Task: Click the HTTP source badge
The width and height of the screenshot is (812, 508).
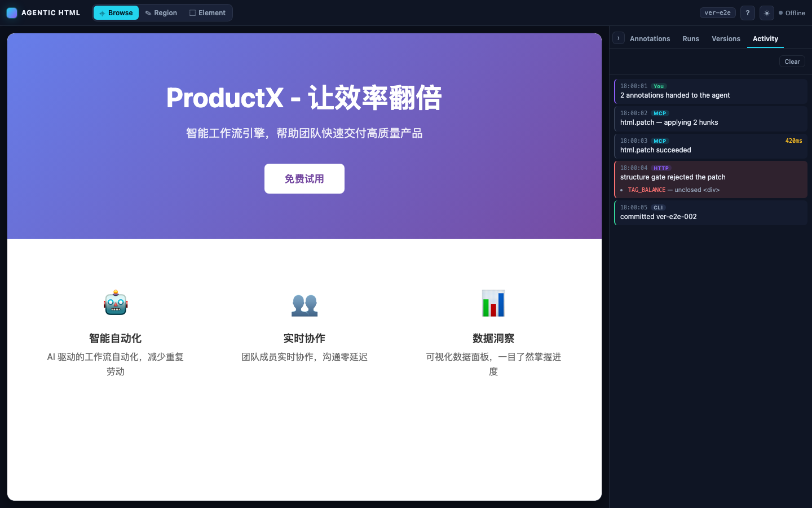Action: (661, 168)
